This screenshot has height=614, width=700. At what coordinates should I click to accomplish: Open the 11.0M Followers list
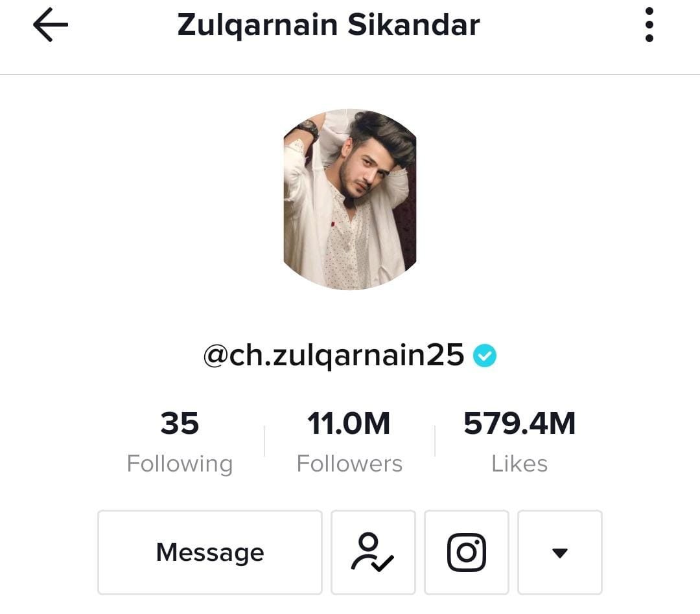click(x=349, y=442)
